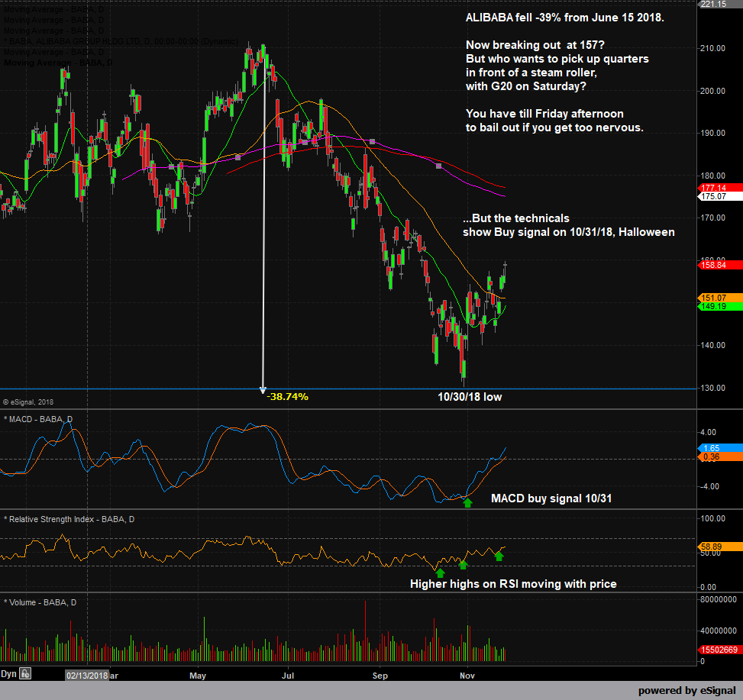The width and height of the screenshot is (743, 700).
Task: Select the BABA ALIBABA GROUP HLDG LTD title
Action: tap(121, 42)
